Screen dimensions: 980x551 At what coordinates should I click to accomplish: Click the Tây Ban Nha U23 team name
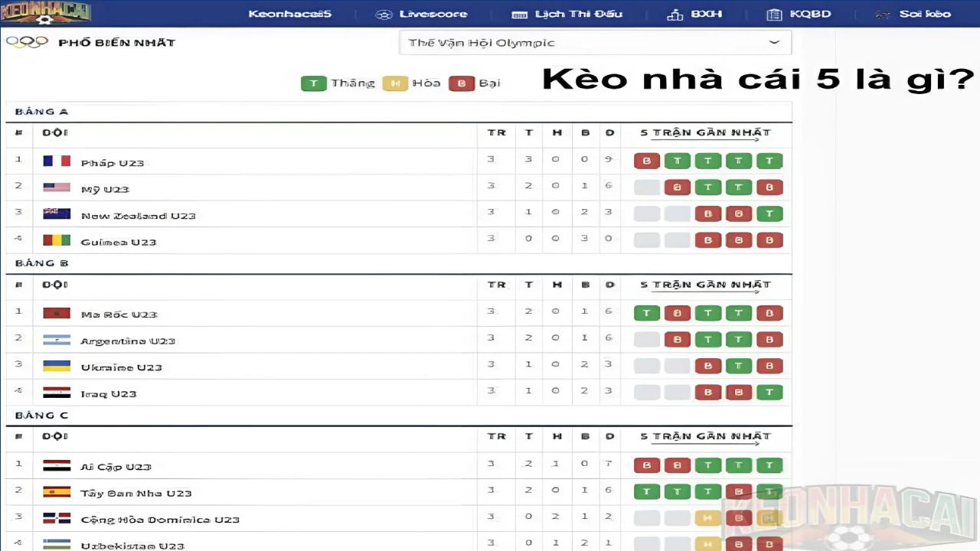136,494
